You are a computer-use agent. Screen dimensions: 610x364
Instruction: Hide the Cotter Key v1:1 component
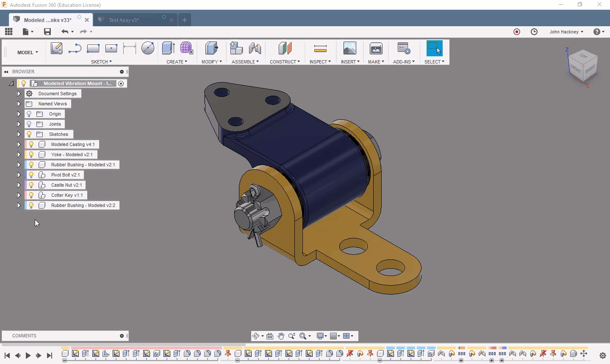[31, 195]
